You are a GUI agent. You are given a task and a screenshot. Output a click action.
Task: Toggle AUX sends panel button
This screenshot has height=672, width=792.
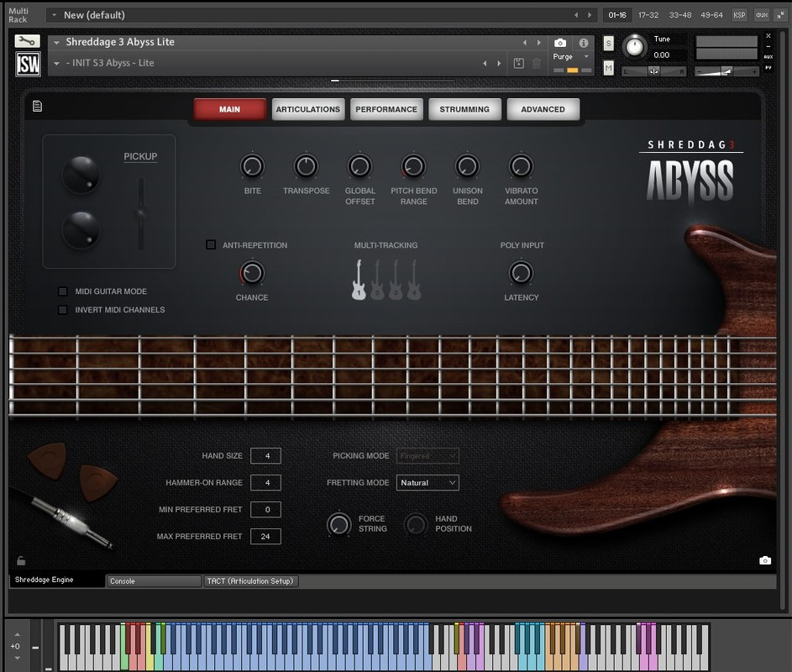click(x=762, y=15)
